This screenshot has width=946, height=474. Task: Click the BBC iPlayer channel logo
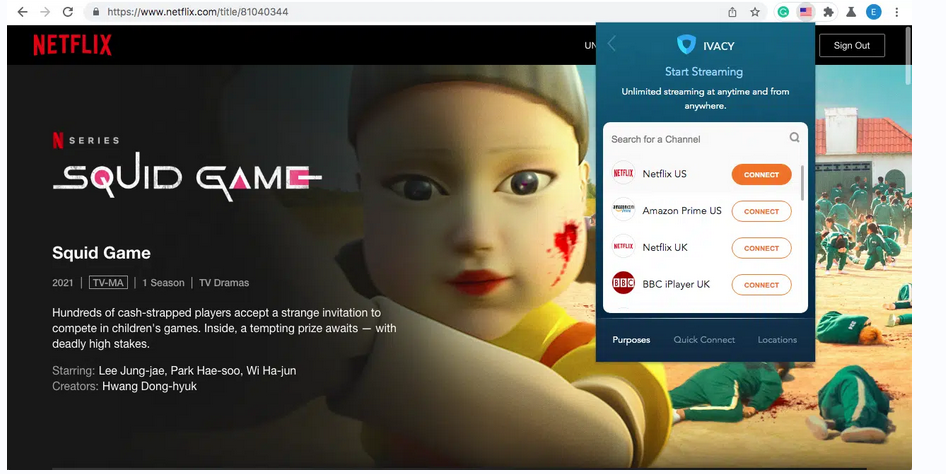pyautogui.click(x=623, y=283)
